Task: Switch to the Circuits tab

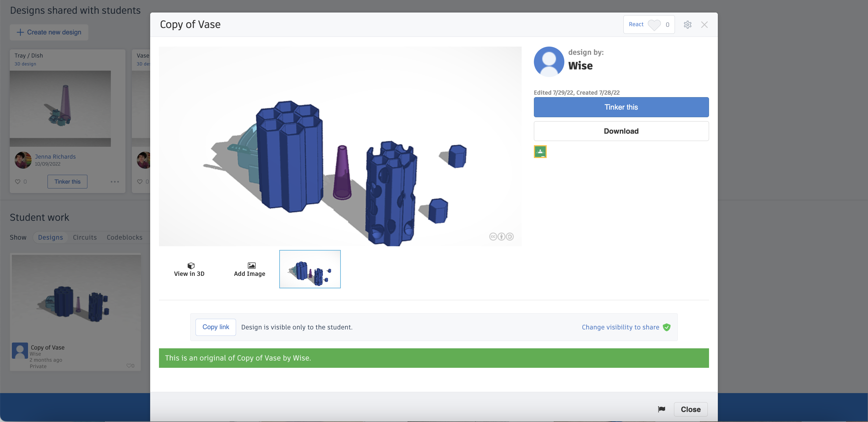Action: (85, 237)
